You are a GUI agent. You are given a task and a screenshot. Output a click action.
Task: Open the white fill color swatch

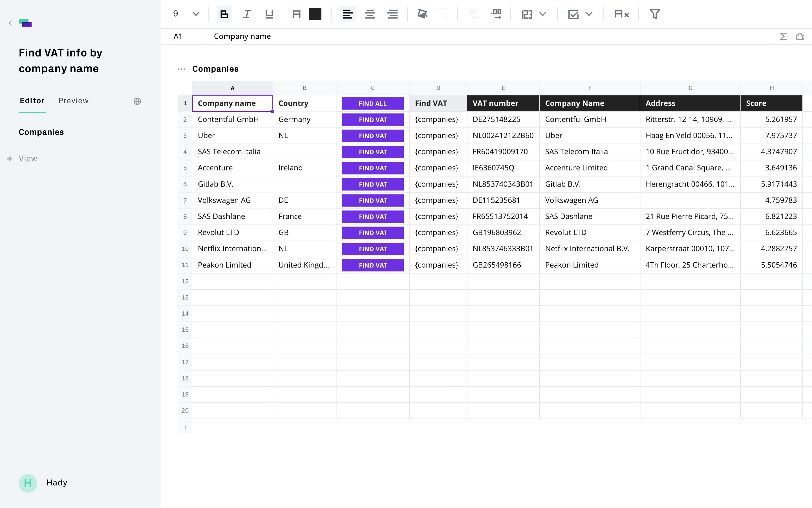click(441, 14)
